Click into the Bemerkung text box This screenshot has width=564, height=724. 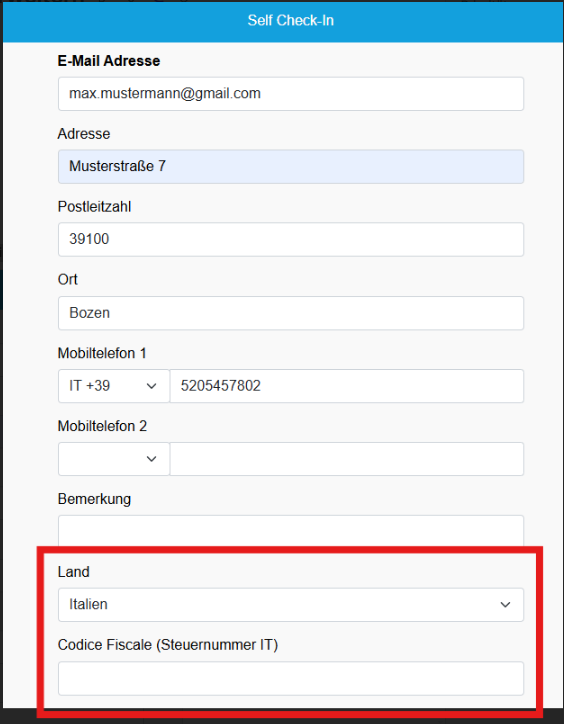(291, 531)
